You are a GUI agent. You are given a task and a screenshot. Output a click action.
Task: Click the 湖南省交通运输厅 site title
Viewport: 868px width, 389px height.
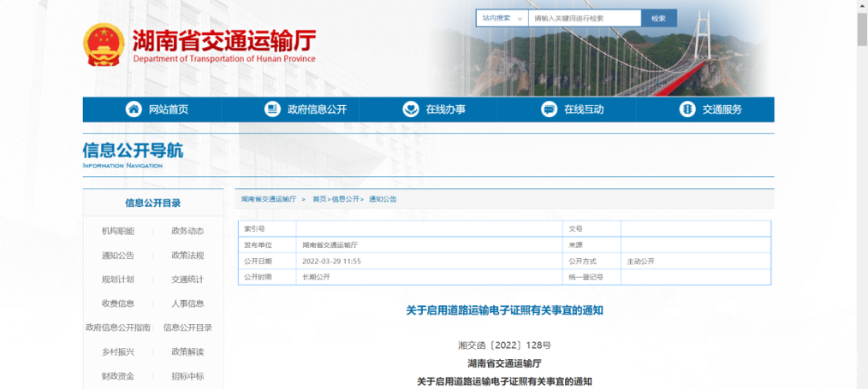click(224, 41)
